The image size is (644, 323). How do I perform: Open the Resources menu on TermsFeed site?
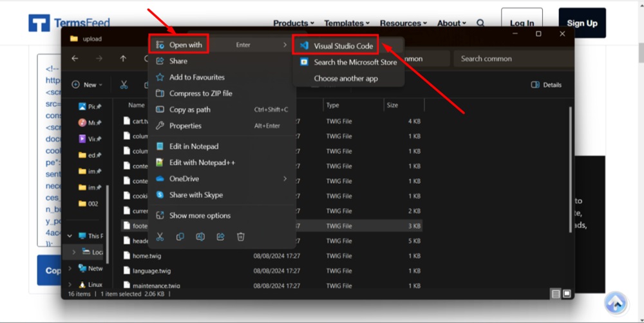[403, 23]
